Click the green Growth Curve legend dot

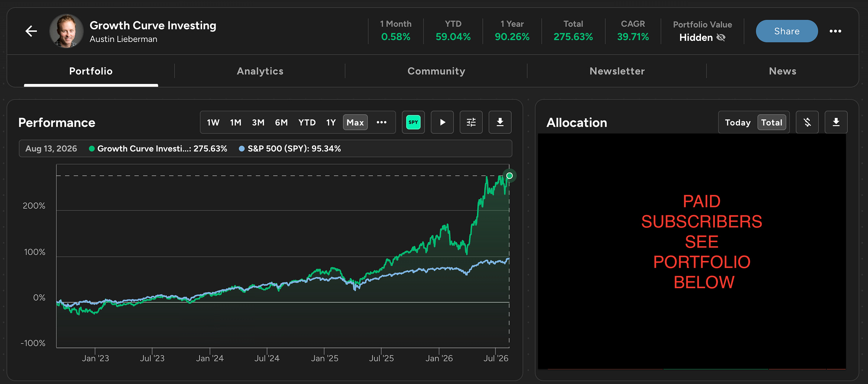pos(92,149)
